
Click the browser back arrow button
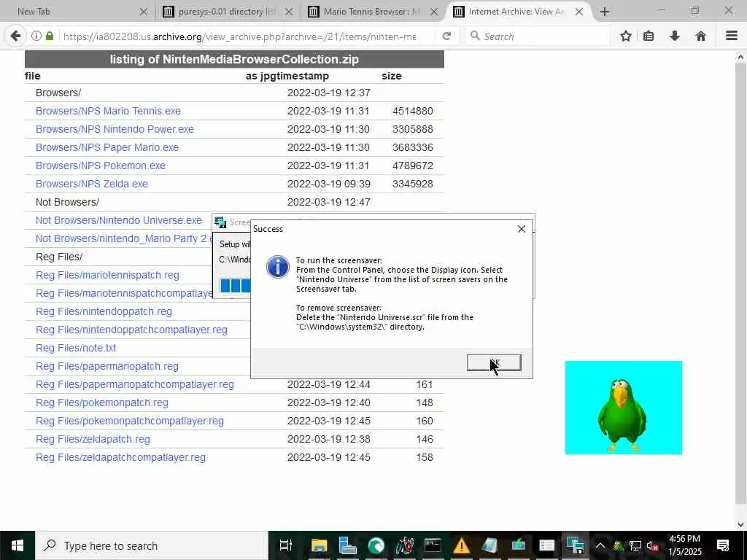click(x=15, y=36)
